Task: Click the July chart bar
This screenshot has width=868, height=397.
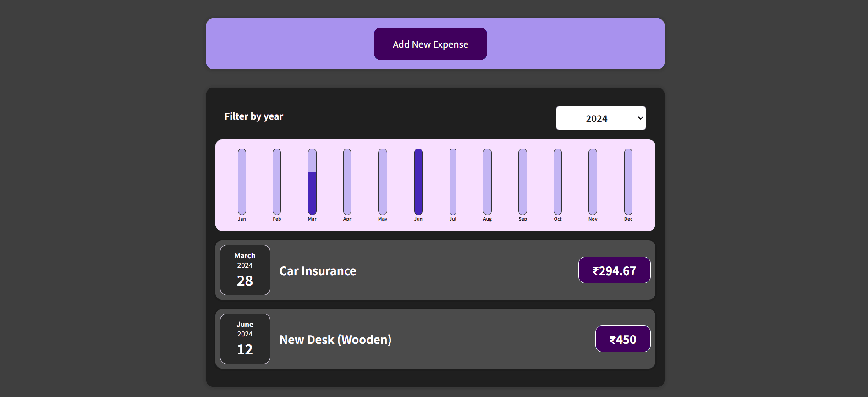Action: (453, 182)
